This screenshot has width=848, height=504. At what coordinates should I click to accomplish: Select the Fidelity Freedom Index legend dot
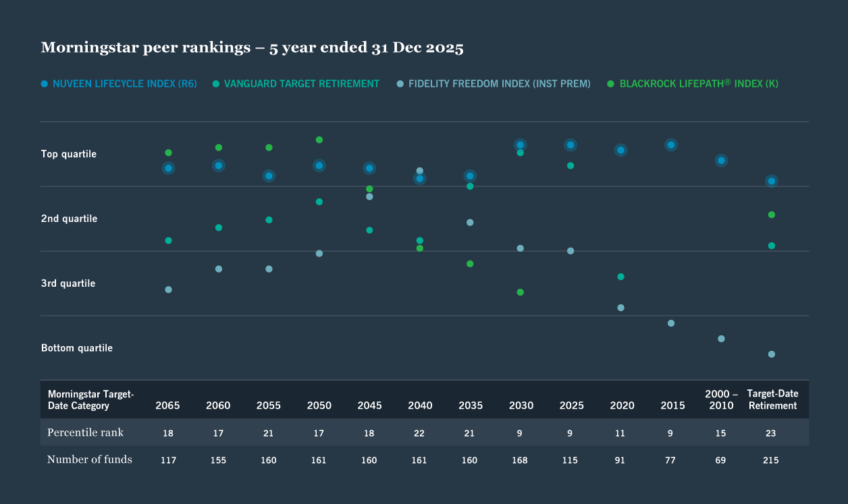[400, 84]
